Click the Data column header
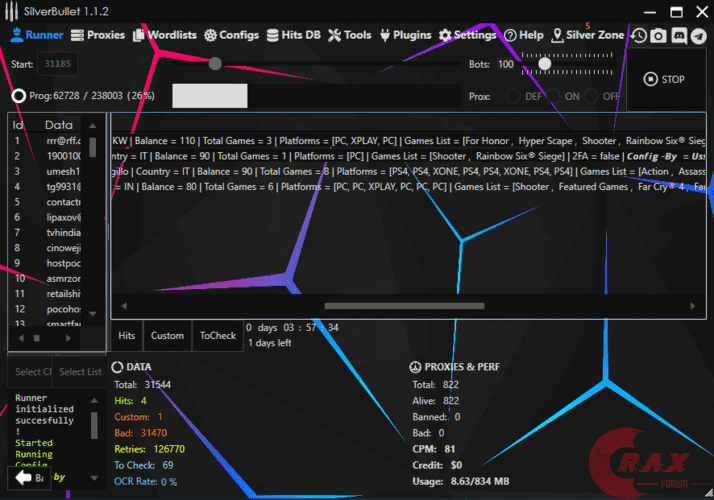 click(x=58, y=125)
